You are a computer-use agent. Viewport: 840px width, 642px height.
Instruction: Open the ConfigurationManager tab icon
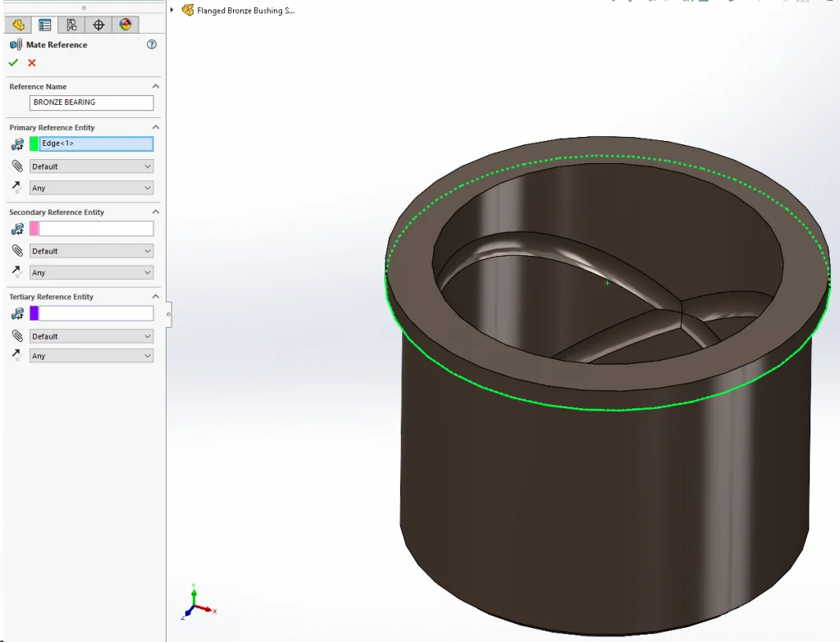(x=71, y=25)
